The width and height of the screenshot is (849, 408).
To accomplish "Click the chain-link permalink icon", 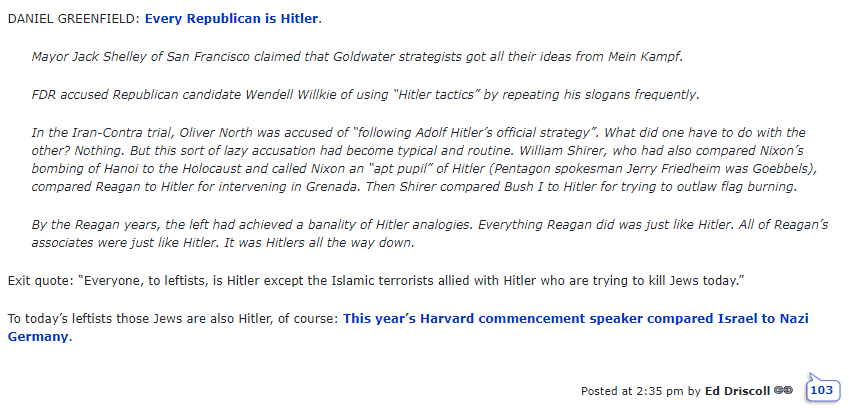I will coord(785,390).
